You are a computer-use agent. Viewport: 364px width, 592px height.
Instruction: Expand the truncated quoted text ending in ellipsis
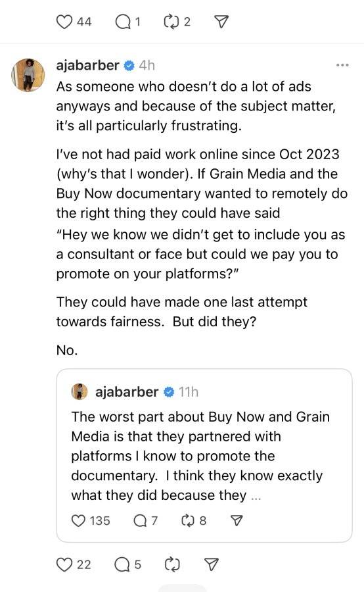click(x=256, y=496)
